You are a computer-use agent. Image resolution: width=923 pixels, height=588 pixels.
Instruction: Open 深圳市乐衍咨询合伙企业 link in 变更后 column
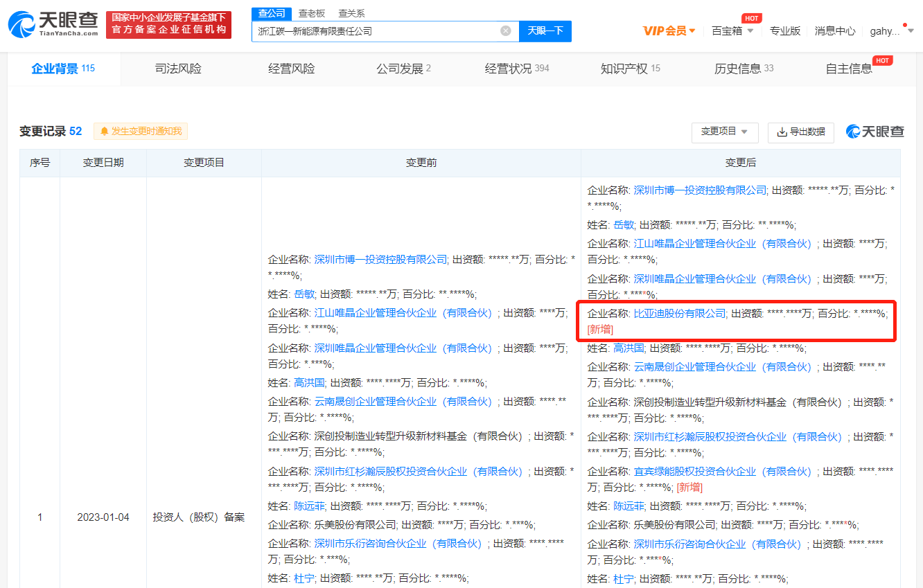[x=720, y=544]
